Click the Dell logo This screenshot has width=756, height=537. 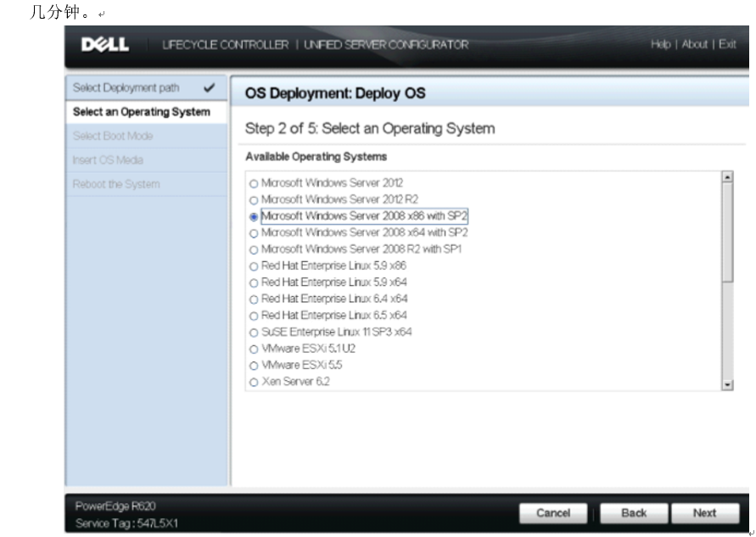click(x=105, y=45)
